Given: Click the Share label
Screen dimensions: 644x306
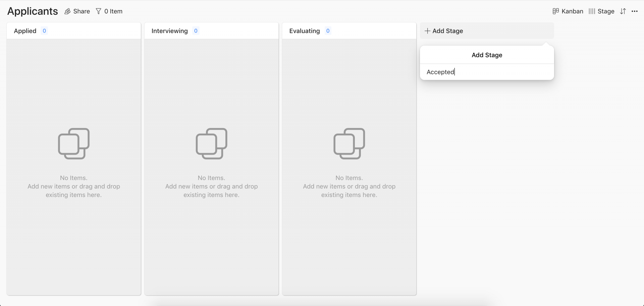Looking at the screenshot, I should point(82,11).
